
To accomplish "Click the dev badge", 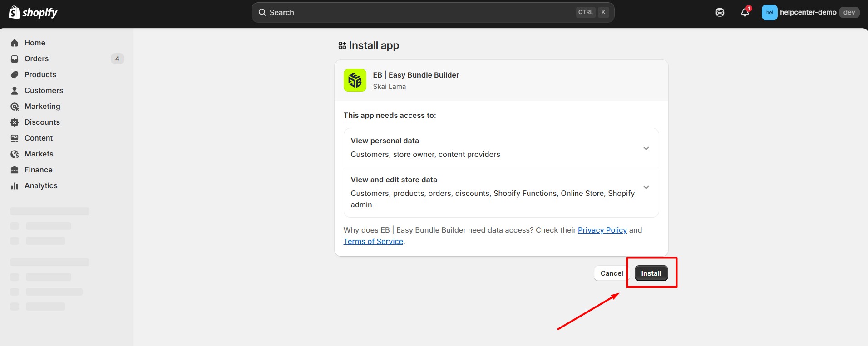I will 849,12.
